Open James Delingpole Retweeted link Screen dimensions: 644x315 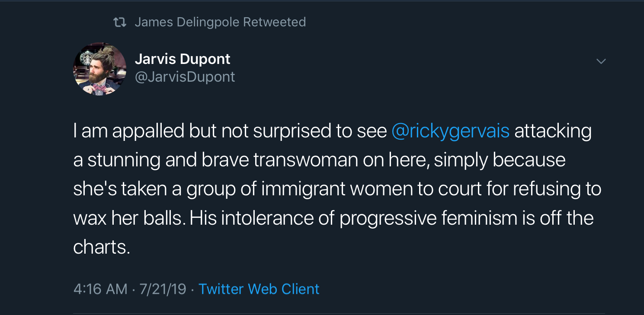tap(220, 22)
